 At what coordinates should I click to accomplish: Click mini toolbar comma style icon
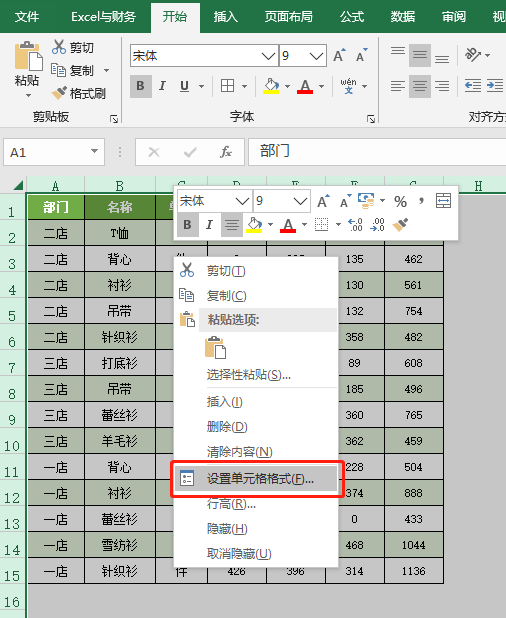[x=421, y=202]
